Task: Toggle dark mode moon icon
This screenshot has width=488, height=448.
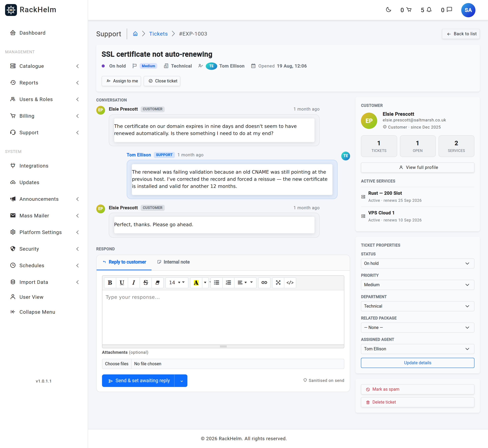Action: [389, 10]
